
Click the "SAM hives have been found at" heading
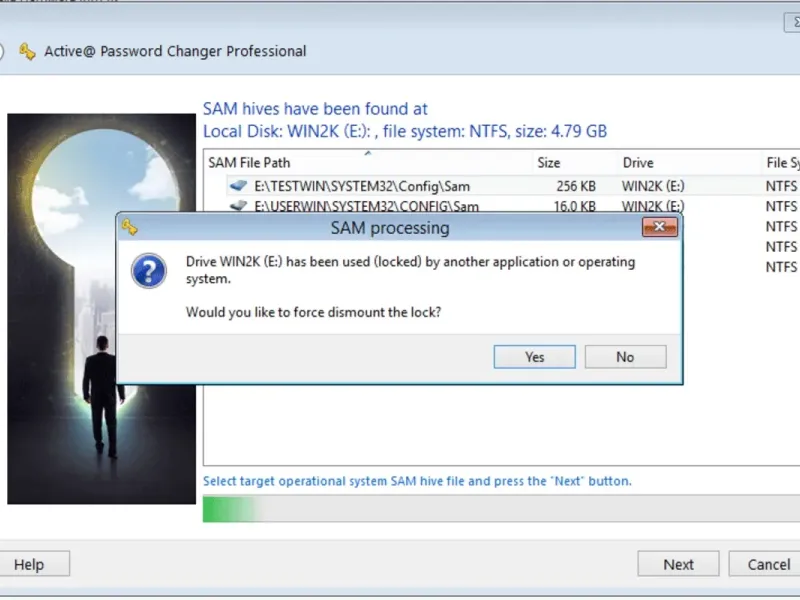coord(315,109)
